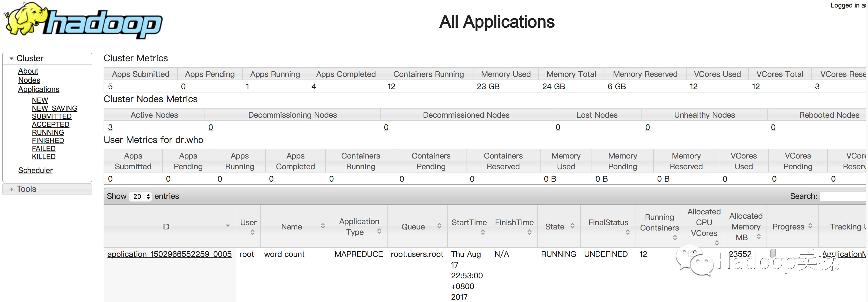This screenshot has height=302, width=868.
Task: Click the word count job name cell
Action: 284,254
